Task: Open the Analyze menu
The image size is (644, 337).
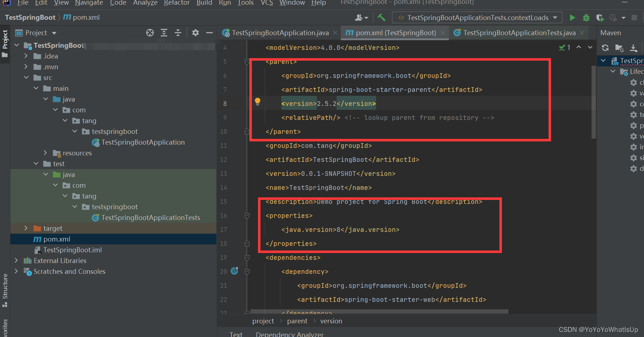Action: (x=145, y=3)
